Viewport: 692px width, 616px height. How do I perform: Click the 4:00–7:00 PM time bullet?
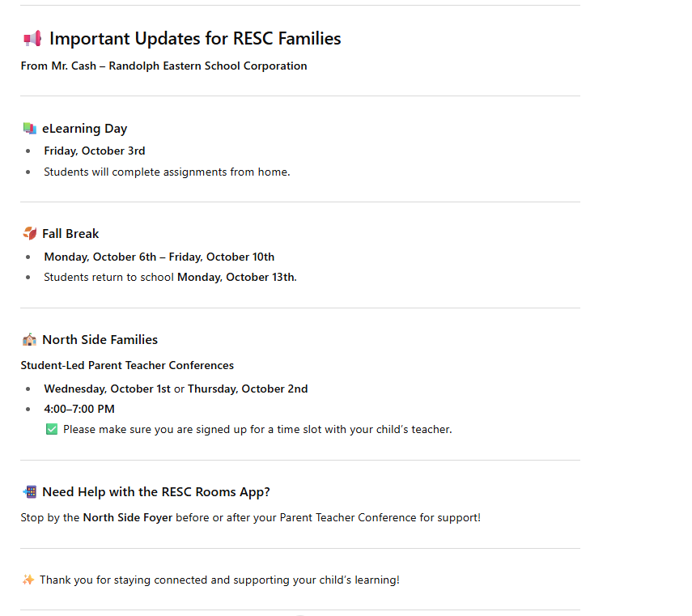[x=79, y=409]
